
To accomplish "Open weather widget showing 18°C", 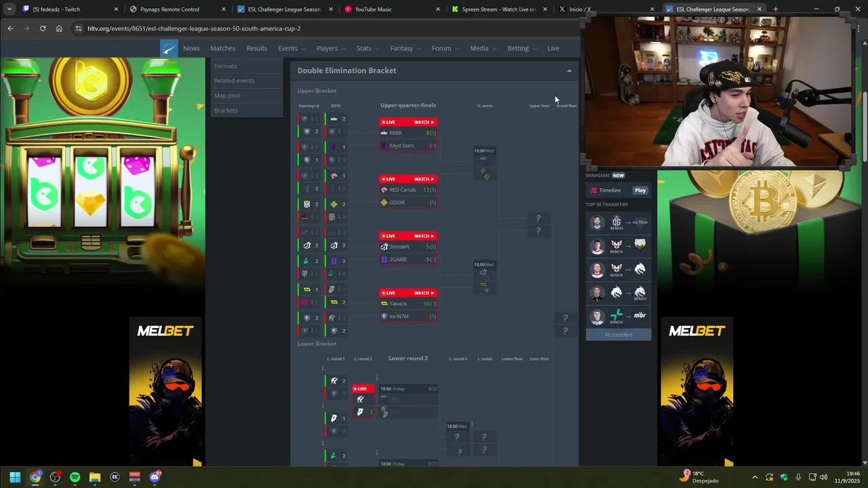I will pos(700,477).
